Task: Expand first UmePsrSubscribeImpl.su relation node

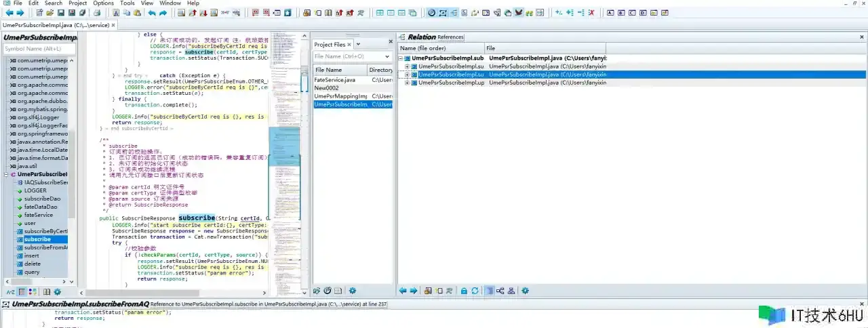Action: (407, 66)
